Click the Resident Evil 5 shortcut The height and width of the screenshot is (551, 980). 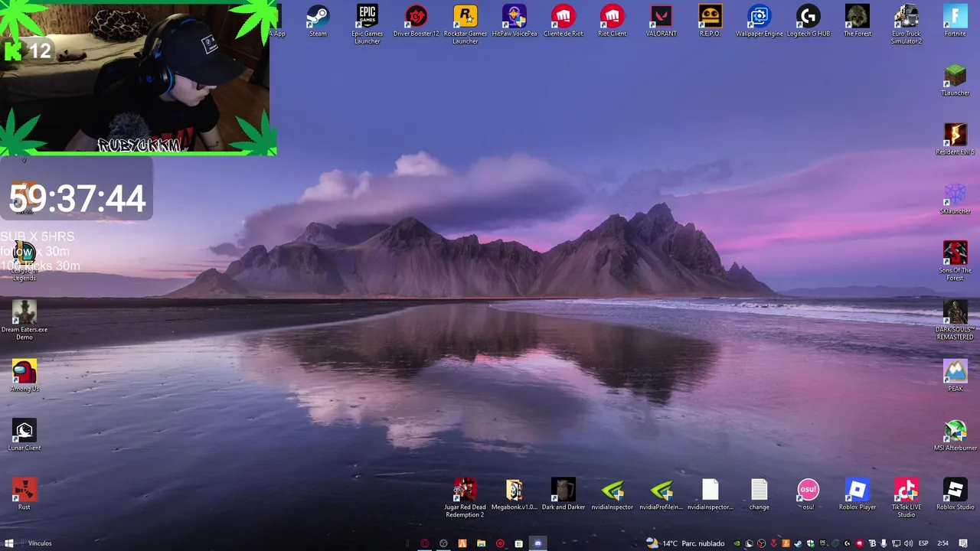click(x=955, y=139)
